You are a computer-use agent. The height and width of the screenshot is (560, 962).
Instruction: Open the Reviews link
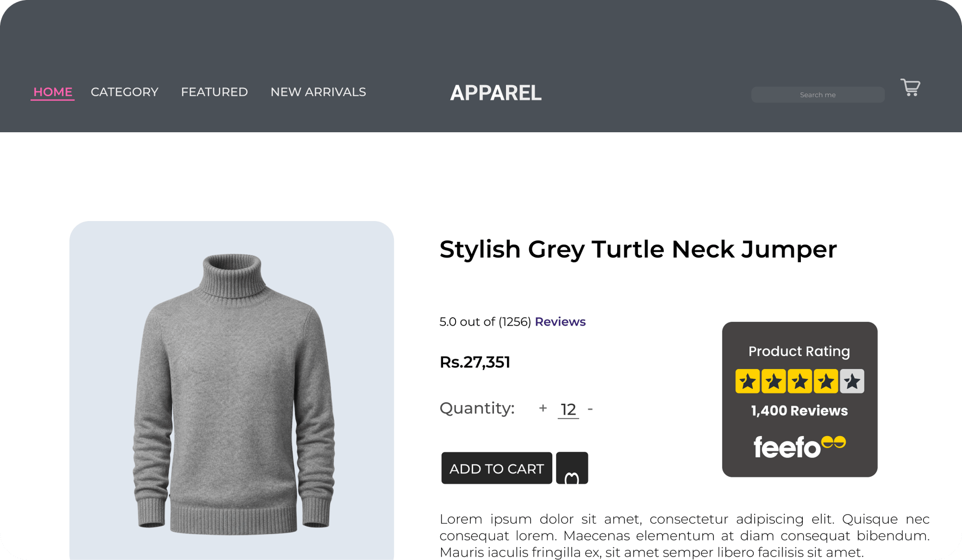560,322
